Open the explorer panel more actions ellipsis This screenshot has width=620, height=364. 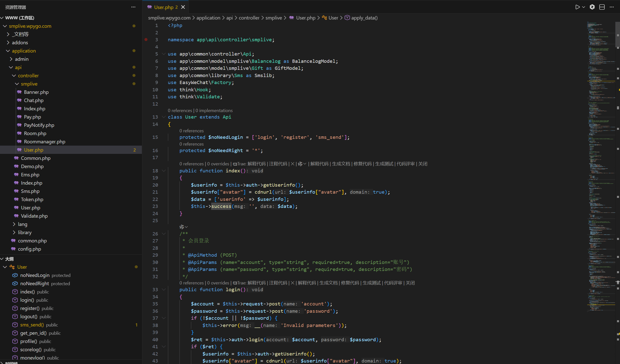point(133,7)
